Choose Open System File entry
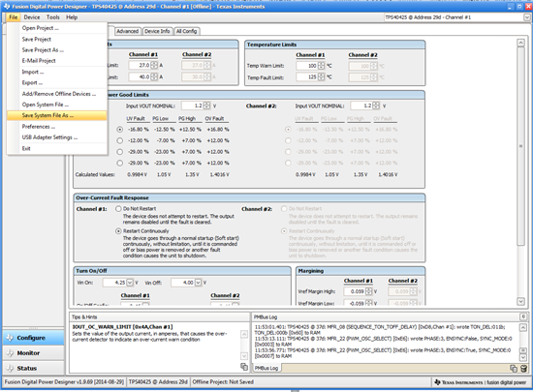The height and width of the screenshot is (392, 533). [x=57, y=105]
